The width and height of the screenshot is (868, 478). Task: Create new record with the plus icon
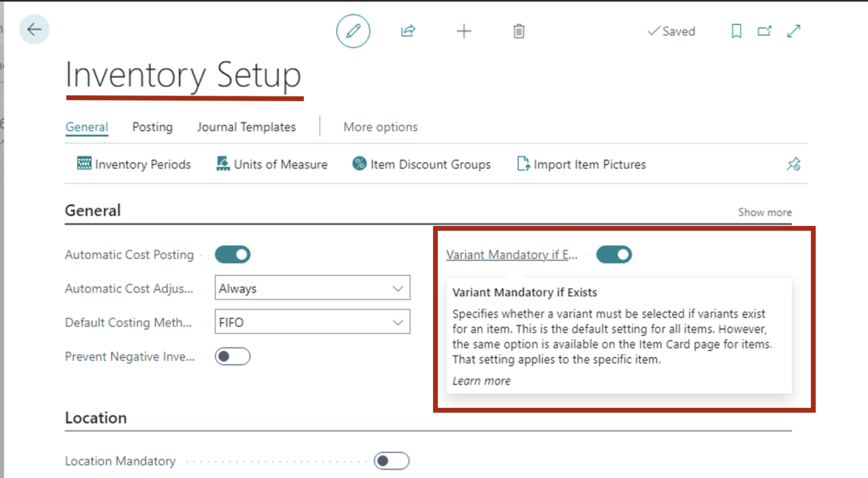click(463, 31)
